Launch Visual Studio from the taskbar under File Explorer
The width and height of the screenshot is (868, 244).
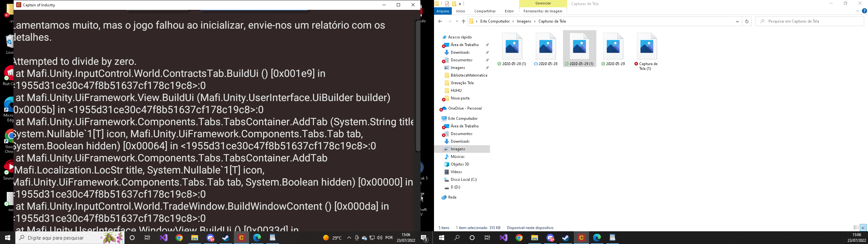tap(503, 238)
